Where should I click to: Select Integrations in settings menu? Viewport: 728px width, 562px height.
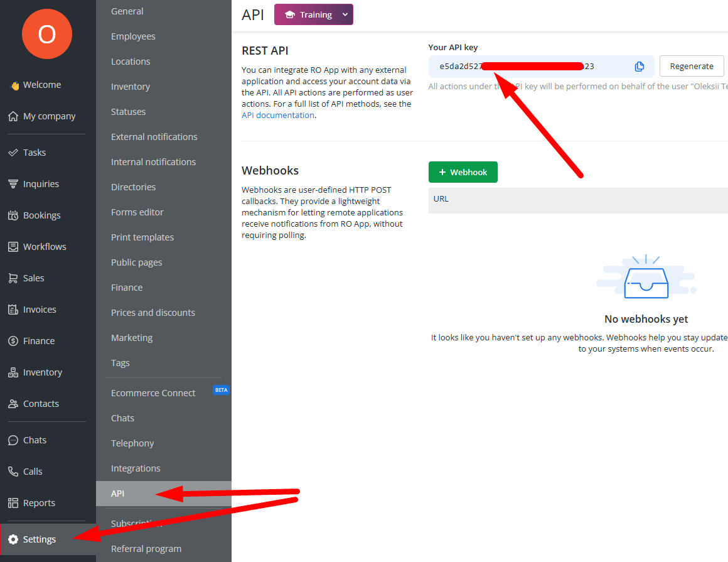(136, 468)
